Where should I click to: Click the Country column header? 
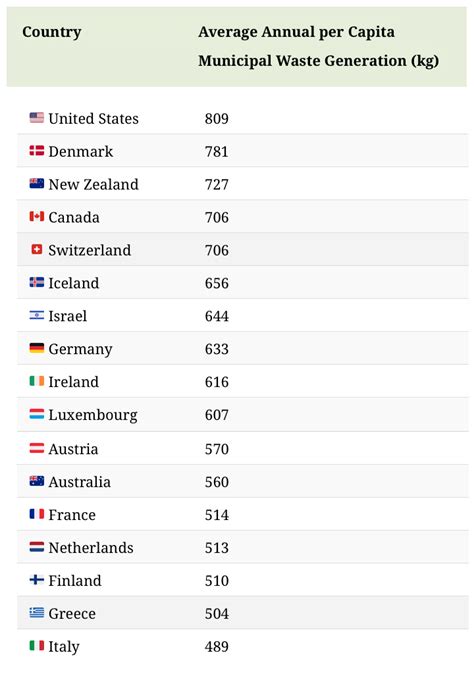coord(51,32)
